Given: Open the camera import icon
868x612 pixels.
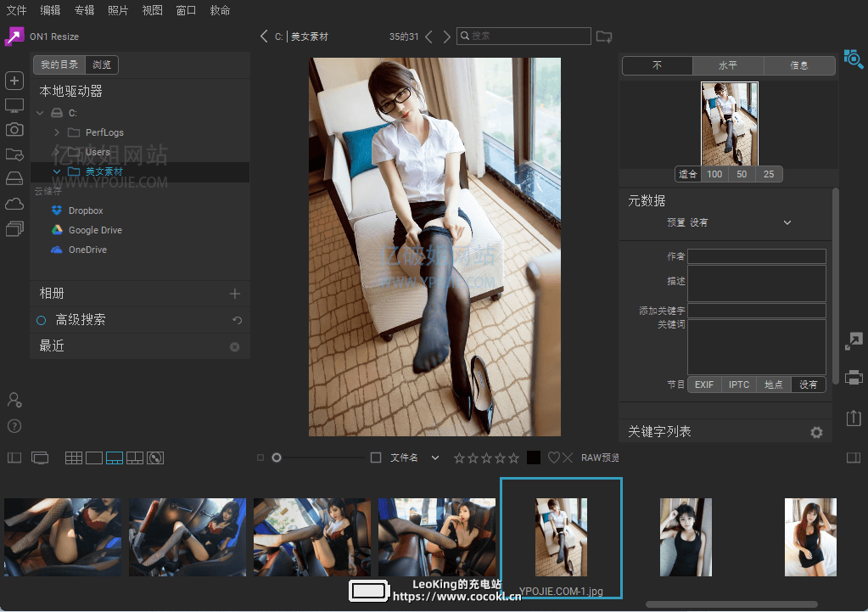Looking at the screenshot, I should click(14, 129).
